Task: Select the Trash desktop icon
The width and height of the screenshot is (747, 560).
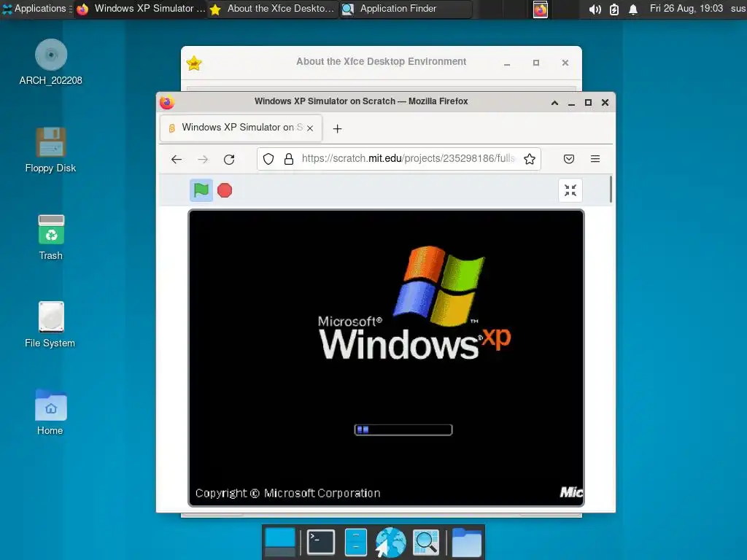Action: click(50, 238)
